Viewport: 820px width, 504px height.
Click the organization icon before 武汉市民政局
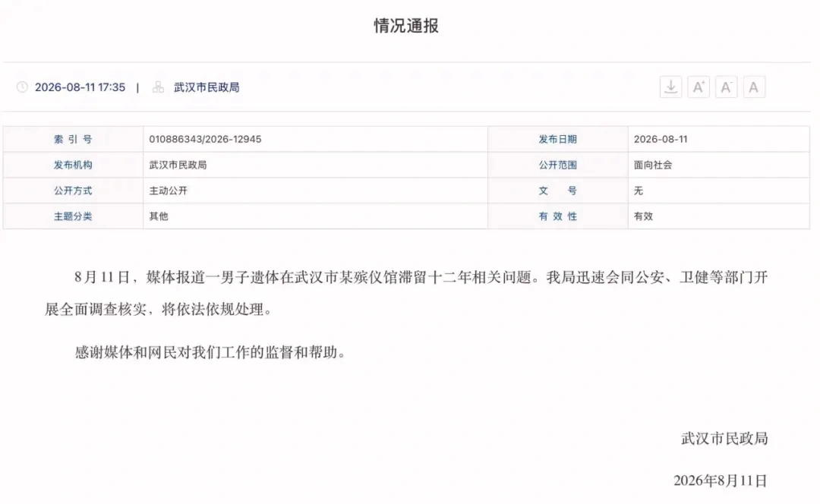158,87
